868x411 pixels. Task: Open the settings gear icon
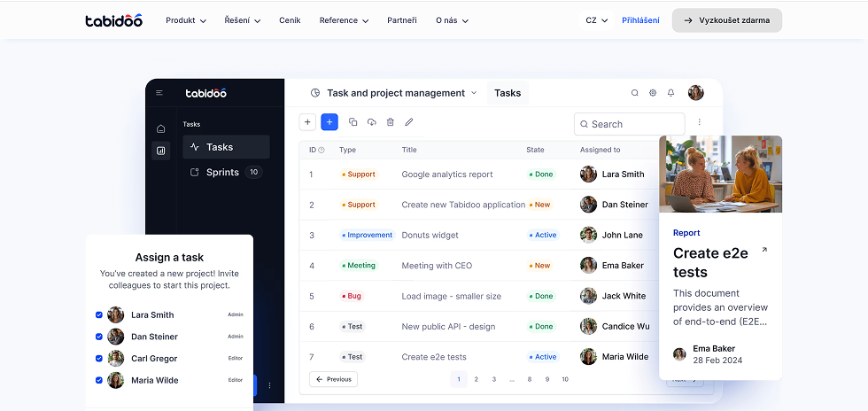tap(653, 93)
